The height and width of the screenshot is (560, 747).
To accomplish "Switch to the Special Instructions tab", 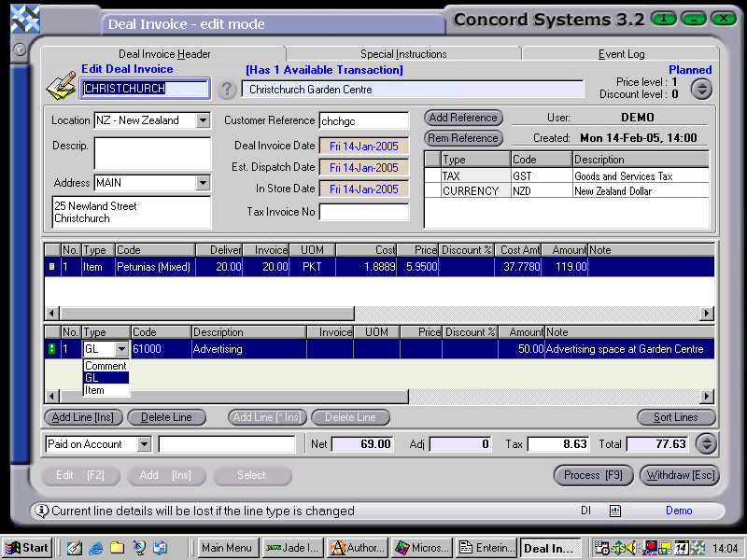I will pos(403,52).
